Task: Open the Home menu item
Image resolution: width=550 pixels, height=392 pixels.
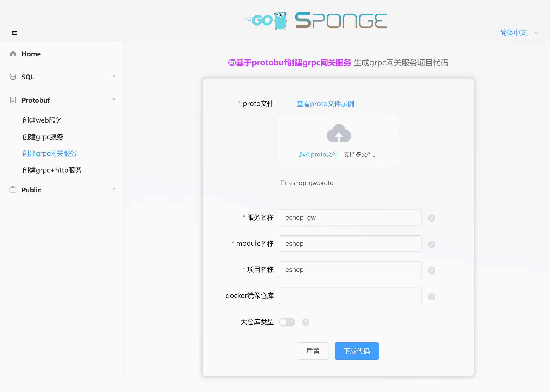Action: point(31,54)
